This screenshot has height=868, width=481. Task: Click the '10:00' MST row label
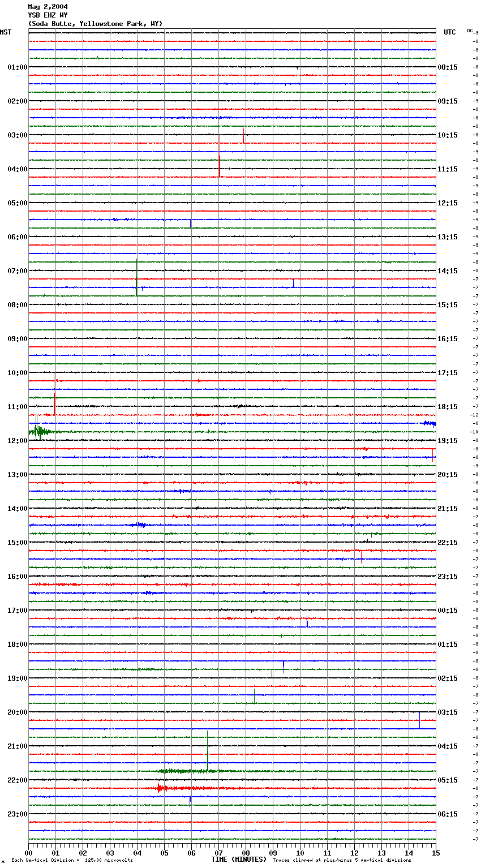pyautogui.click(x=18, y=373)
